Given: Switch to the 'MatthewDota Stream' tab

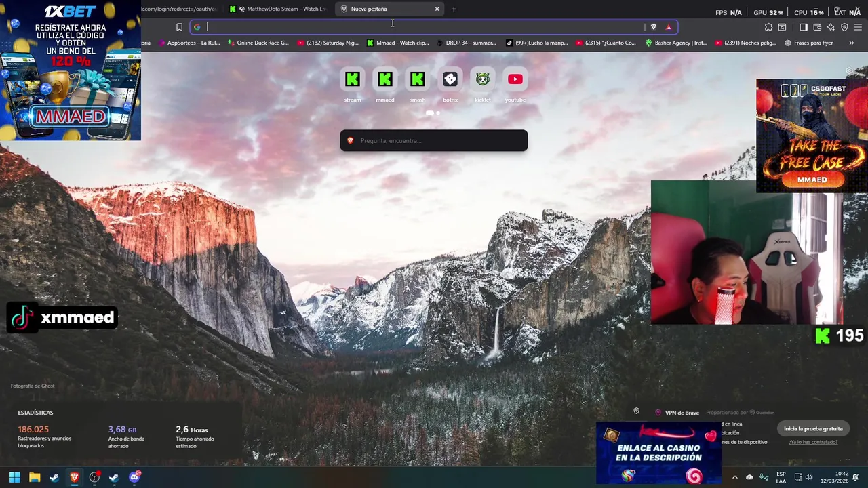Looking at the screenshot, I should [278, 9].
